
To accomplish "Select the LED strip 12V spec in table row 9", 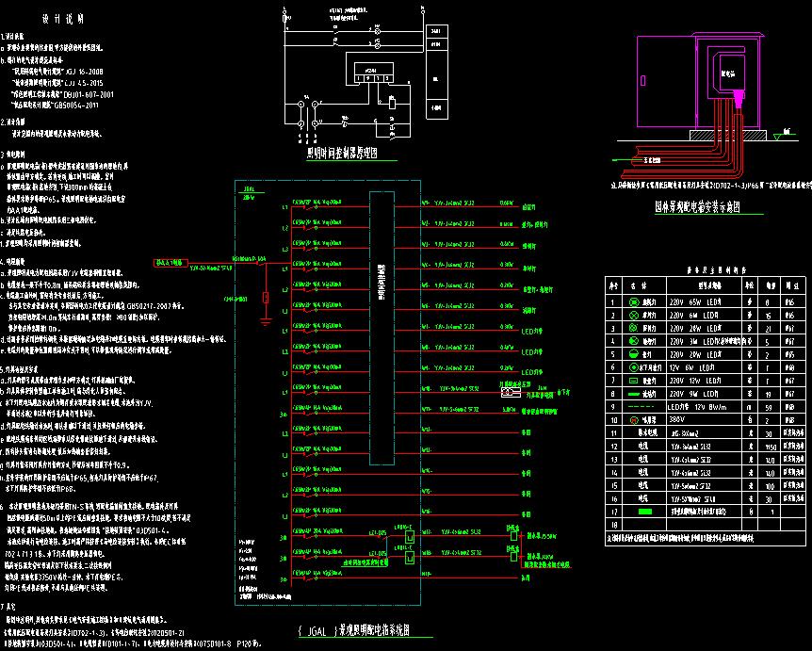I will [x=698, y=407].
